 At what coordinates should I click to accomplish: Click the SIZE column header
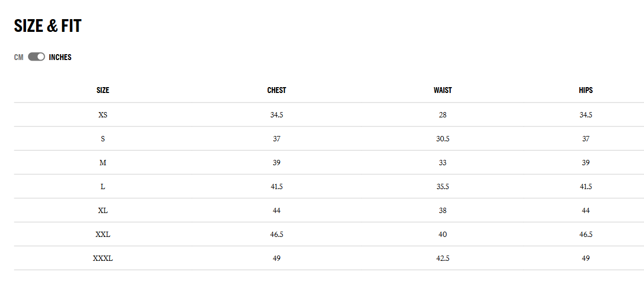(x=103, y=90)
